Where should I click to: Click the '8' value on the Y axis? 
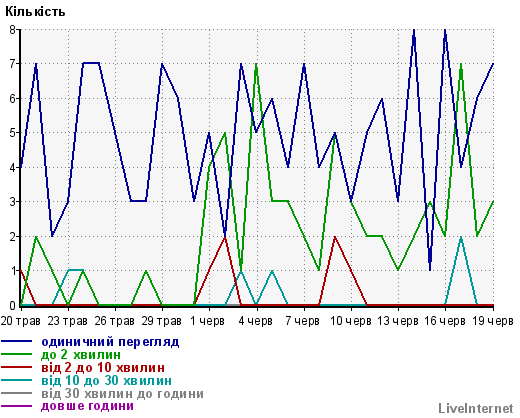(12, 30)
